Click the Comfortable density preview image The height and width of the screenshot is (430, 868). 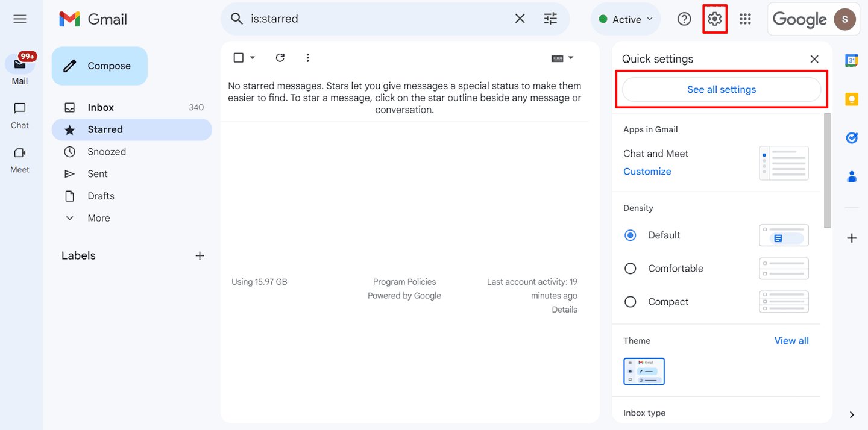click(784, 269)
